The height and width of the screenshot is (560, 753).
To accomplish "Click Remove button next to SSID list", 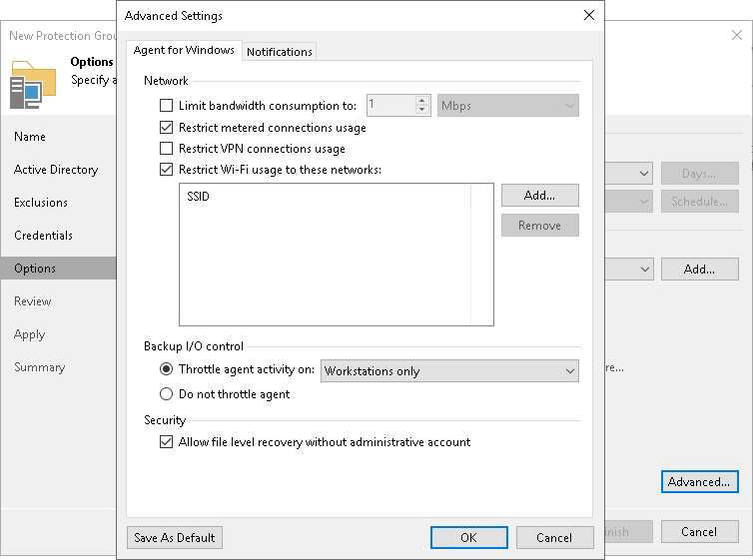I will [539, 226].
